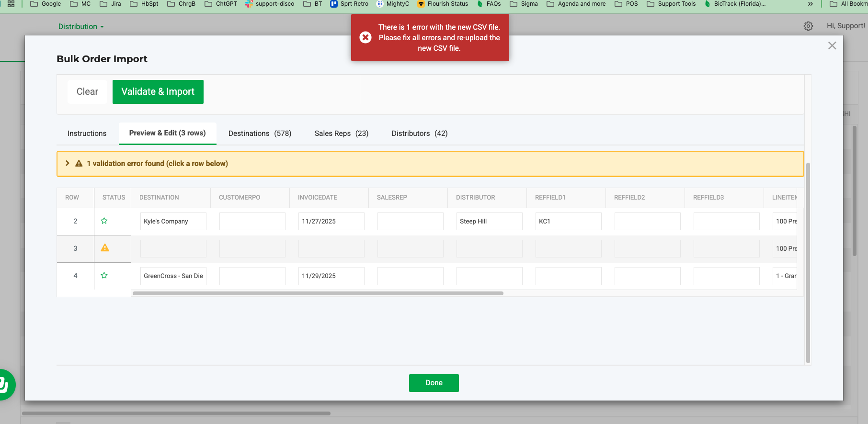The image size is (868, 424).
Task: Click the customer PO field in row 2
Action: point(252,221)
